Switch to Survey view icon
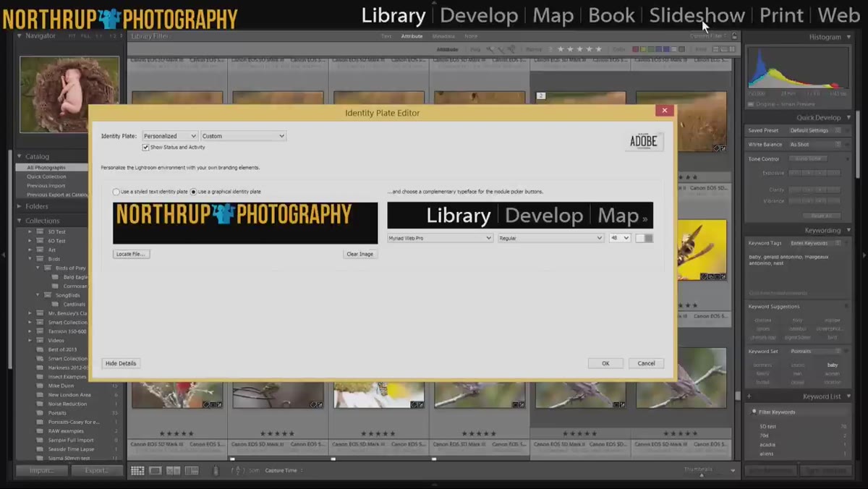Viewport: 868px width, 489px height. pyautogui.click(x=192, y=470)
